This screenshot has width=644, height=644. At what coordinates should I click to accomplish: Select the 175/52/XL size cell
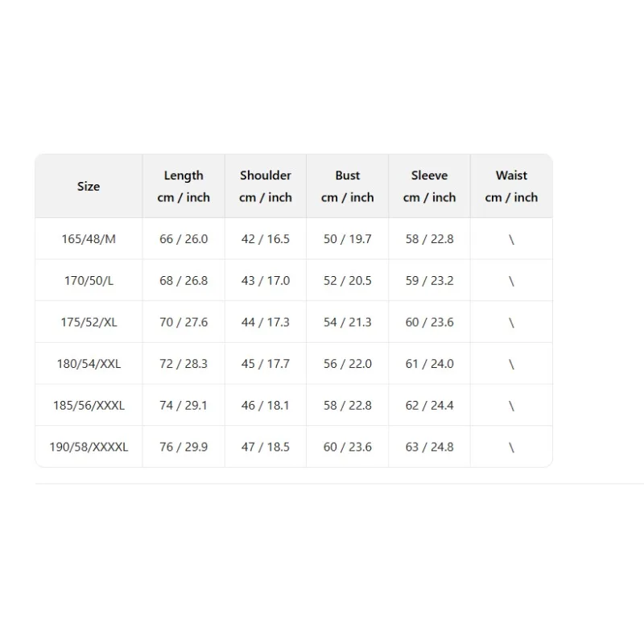(89, 322)
